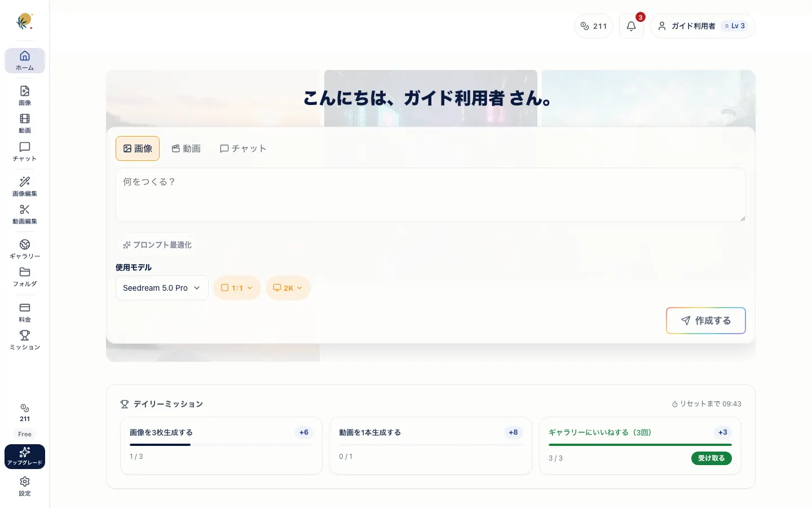Click the +8 reward badge
This screenshot has width=812, height=508.
(x=513, y=432)
